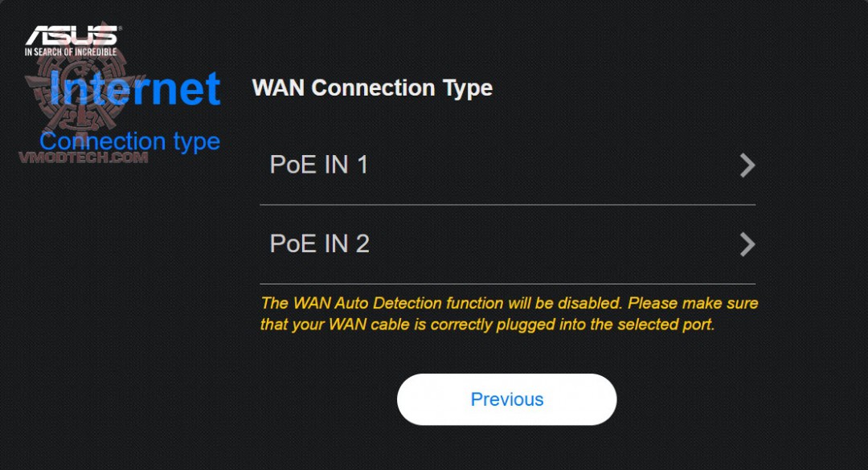868x470 pixels.
Task: Select the PoE IN 2 label
Action: click(x=319, y=244)
